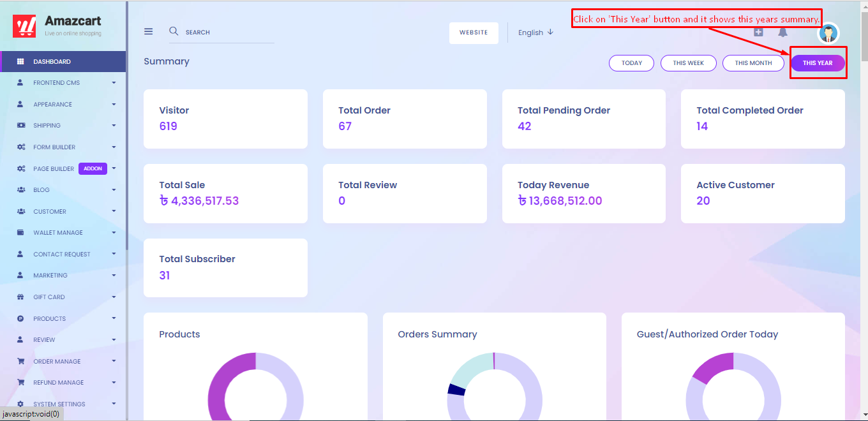
Task: Expand the Appearance submenu arrow
Action: [x=114, y=104]
